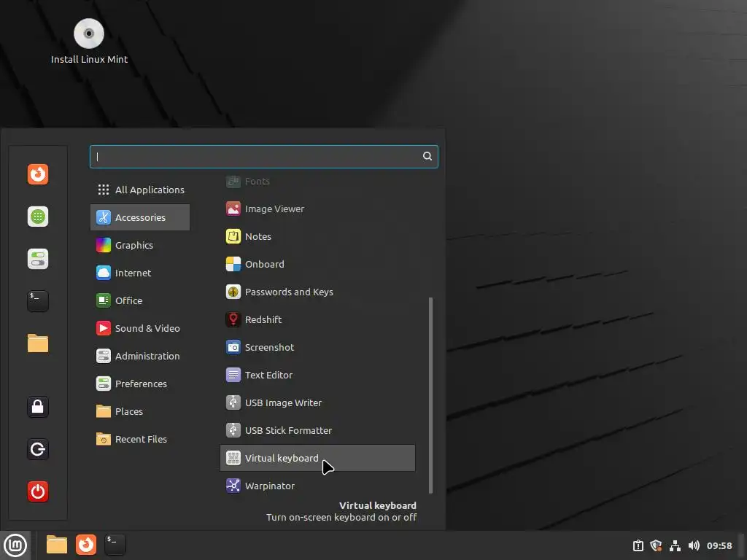
Task: Open the Internet category
Action: 140,273
